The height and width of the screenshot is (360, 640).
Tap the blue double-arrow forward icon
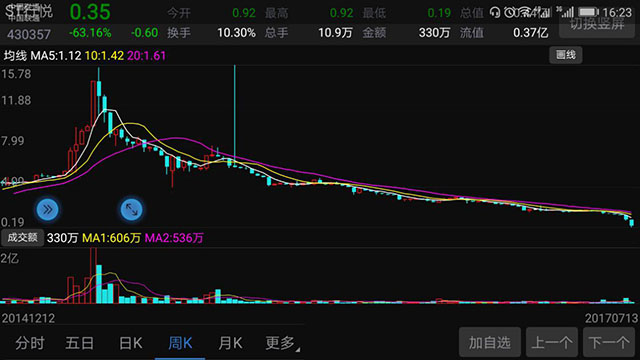(x=47, y=210)
